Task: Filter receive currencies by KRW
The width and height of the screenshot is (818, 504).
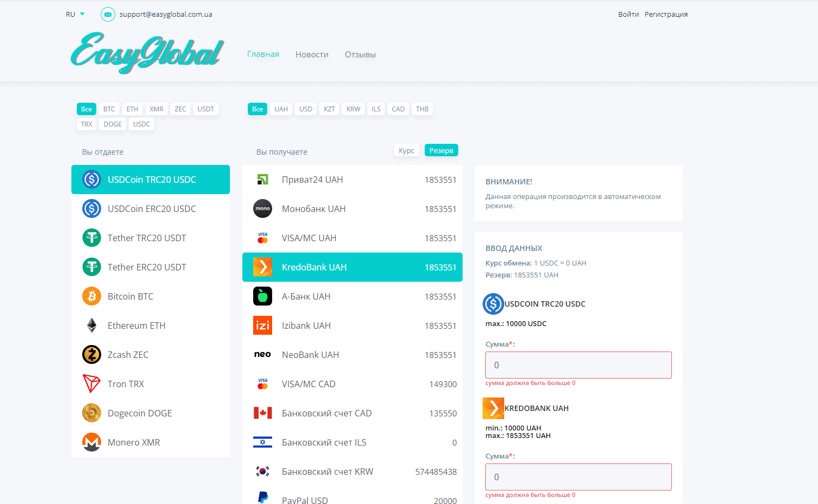Action: click(353, 109)
